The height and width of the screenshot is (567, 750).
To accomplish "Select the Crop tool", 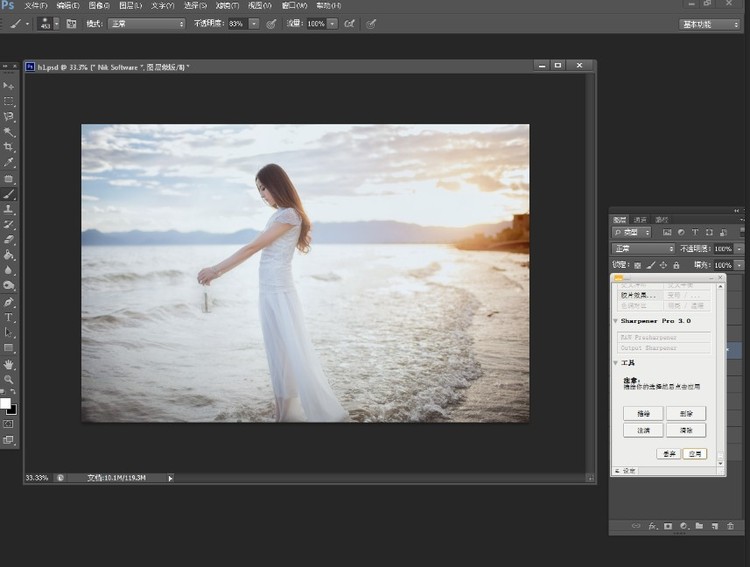I will pyautogui.click(x=9, y=147).
